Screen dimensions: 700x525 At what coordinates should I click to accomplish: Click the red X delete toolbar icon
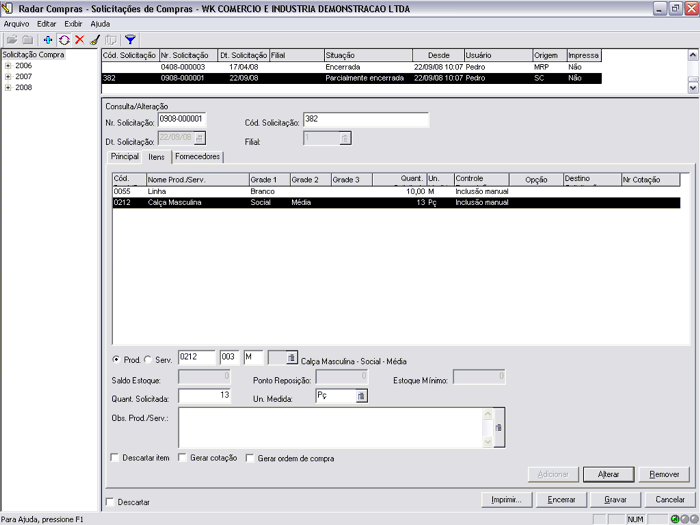click(x=79, y=40)
